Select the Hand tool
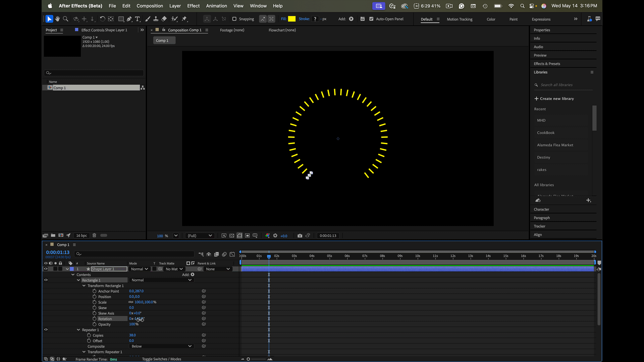644x362 pixels. (x=57, y=19)
